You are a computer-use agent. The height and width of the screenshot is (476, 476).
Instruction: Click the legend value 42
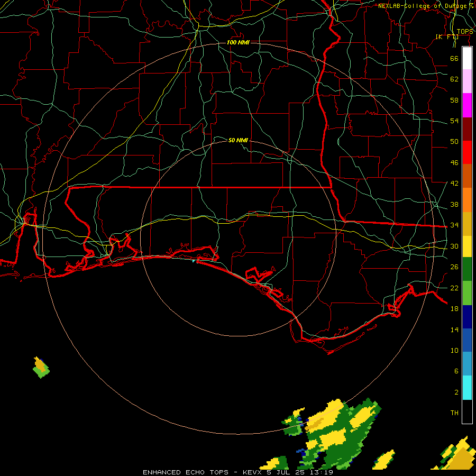[454, 183]
